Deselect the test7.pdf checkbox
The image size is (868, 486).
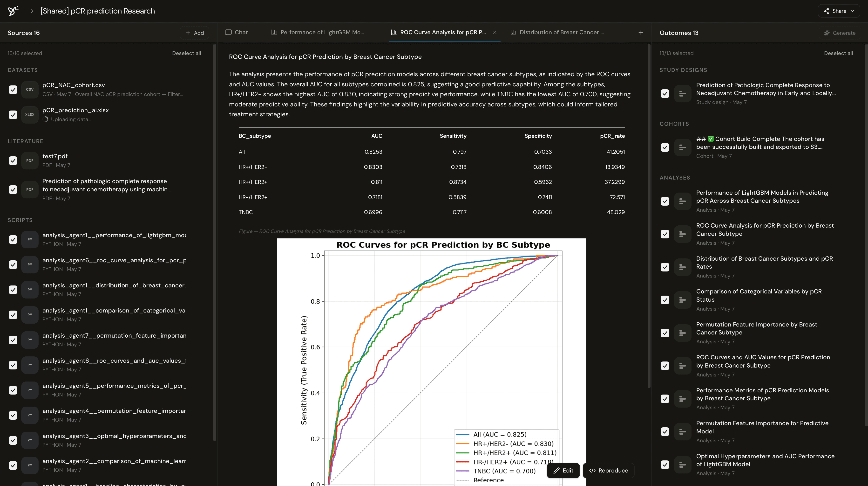click(13, 160)
